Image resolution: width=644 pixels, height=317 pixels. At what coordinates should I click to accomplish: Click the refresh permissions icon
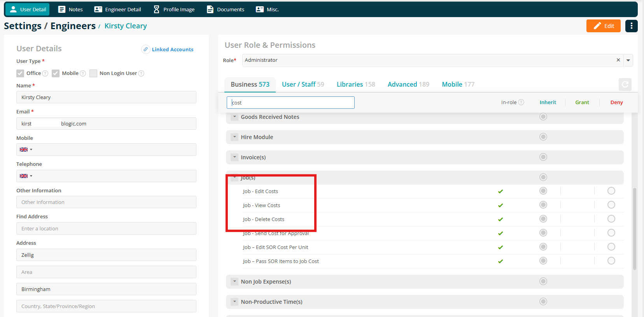[x=625, y=84]
